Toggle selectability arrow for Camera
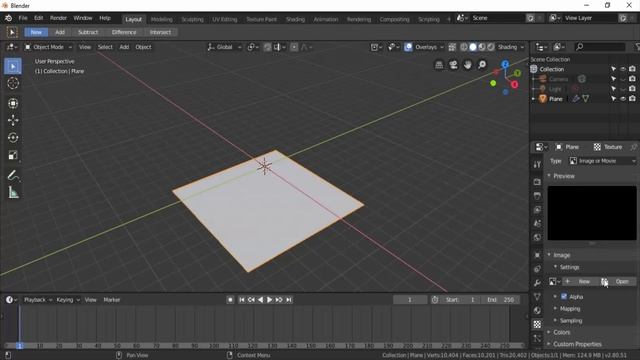Image resolution: width=640 pixels, height=360 pixels. pos(613,79)
